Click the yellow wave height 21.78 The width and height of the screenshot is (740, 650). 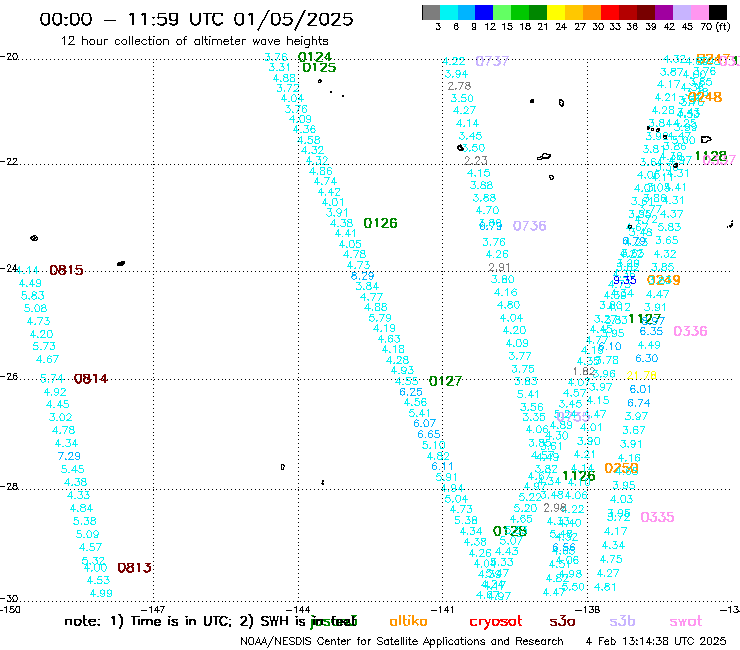point(641,375)
